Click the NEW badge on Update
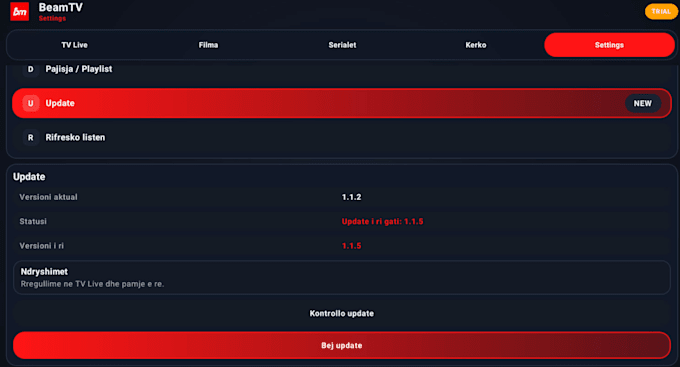The image size is (680, 367). [x=643, y=103]
